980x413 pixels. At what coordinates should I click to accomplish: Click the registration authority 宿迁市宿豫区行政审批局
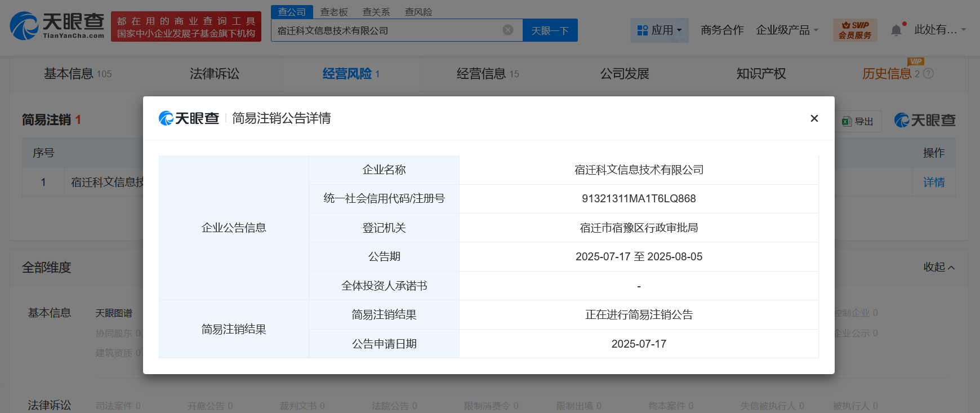click(639, 228)
